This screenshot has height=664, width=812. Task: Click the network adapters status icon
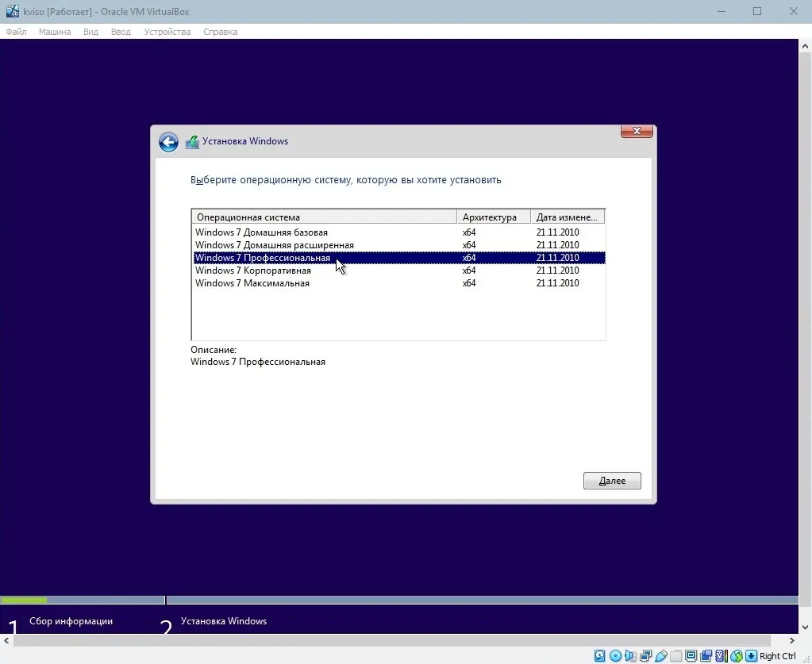click(644, 655)
